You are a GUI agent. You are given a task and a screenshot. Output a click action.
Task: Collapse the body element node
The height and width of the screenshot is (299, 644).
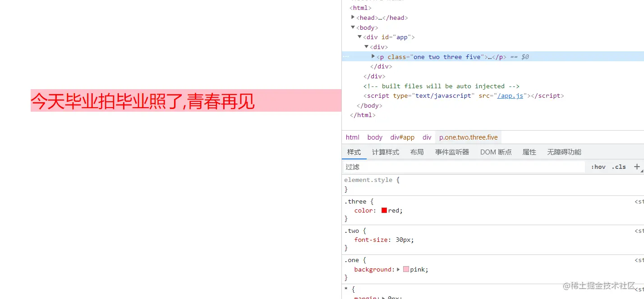tap(353, 27)
